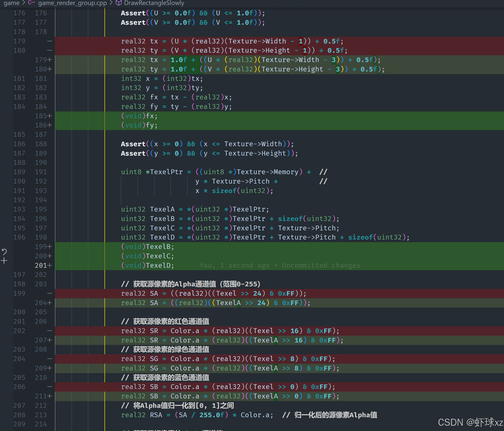Click the 'real32 fy = ty - (real32)y;' line
The height and width of the screenshot is (431, 504).
[x=176, y=106]
